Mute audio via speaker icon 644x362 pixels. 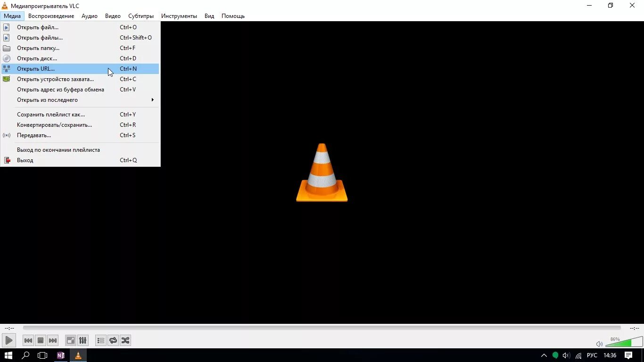(599, 344)
